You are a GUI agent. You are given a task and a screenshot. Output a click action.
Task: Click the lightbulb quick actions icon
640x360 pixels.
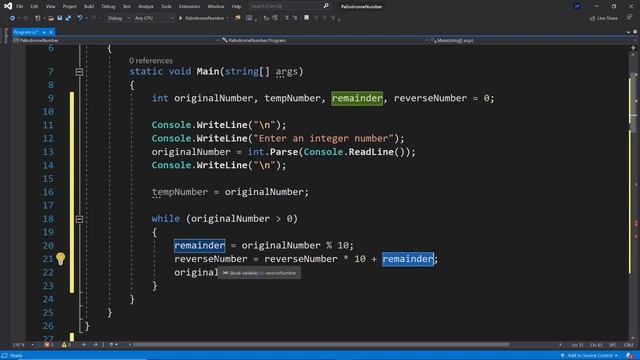[60, 258]
